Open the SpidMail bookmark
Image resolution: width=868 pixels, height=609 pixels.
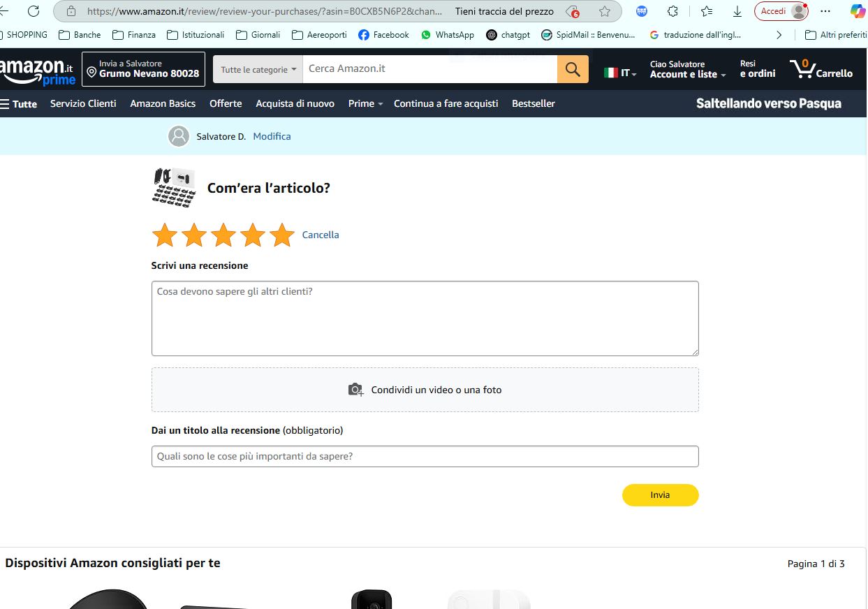point(588,35)
